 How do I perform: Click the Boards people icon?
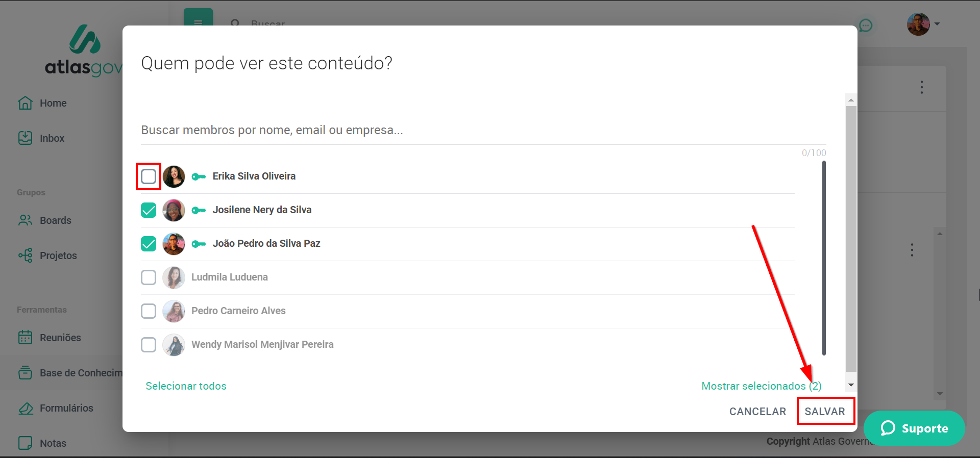click(x=25, y=220)
